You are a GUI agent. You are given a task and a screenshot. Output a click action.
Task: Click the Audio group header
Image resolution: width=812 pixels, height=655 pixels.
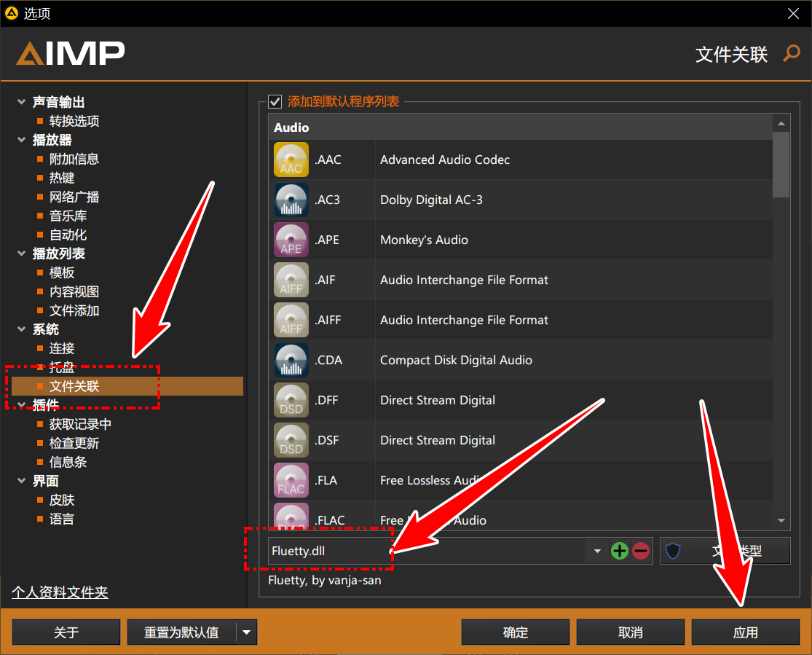(521, 128)
